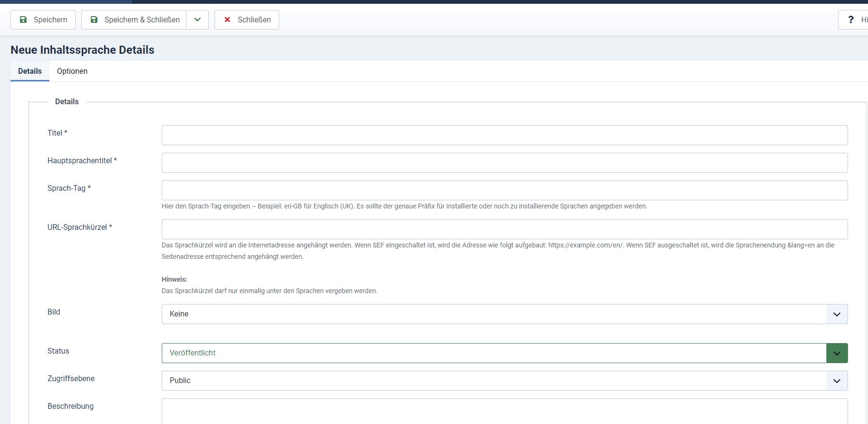Click inside the Beschreibung text area

[x=504, y=412]
